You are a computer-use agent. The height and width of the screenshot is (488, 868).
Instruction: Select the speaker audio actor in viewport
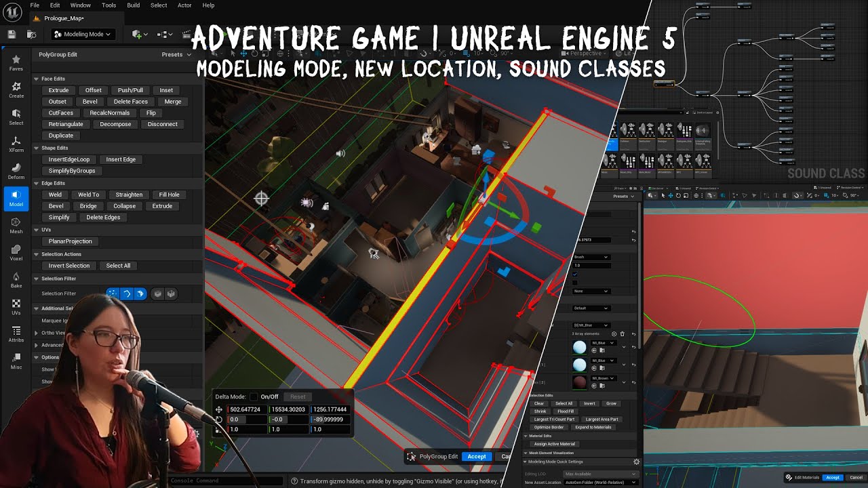[340, 154]
